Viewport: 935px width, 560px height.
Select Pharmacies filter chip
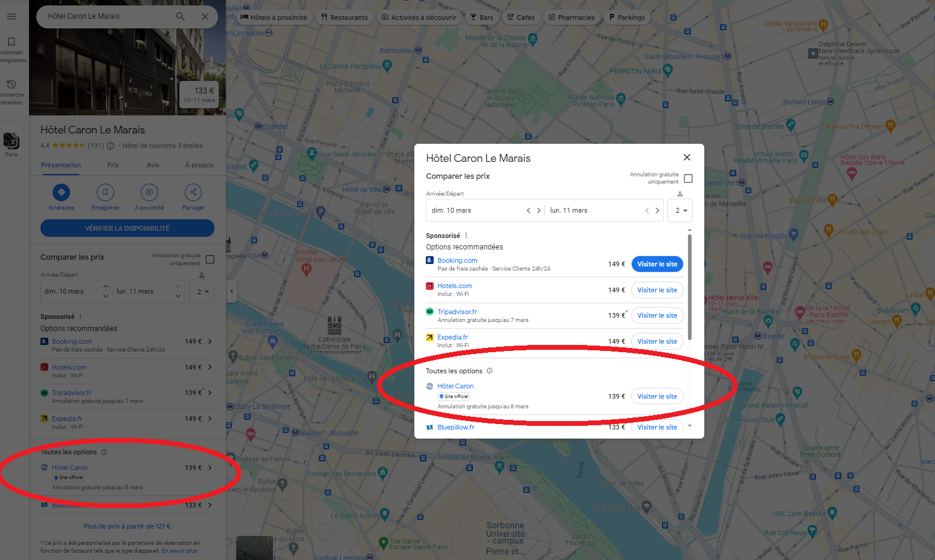pos(571,18)
